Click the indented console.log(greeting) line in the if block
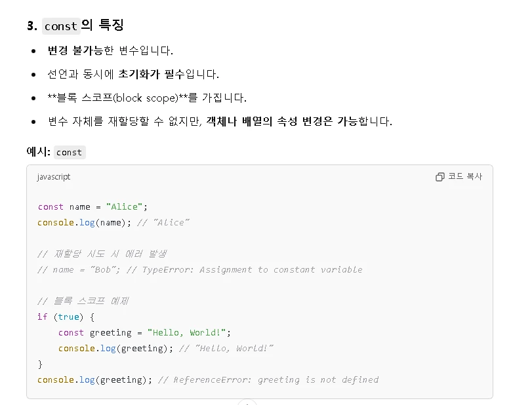Image resolution: width=532 pixels, height=405 pixels. (x=165, y=349)
